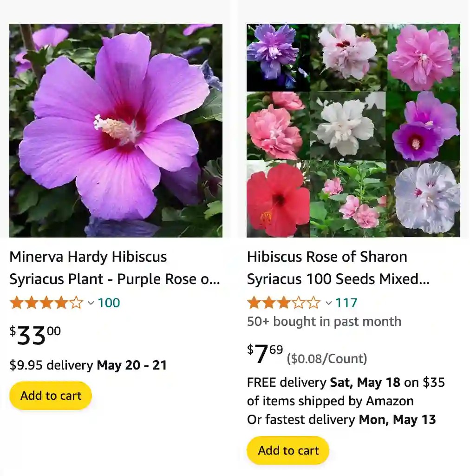Viewport: 470px width, 476px height.
Task: Open the 100 reviews dropdown chevron
Action: 91,303
